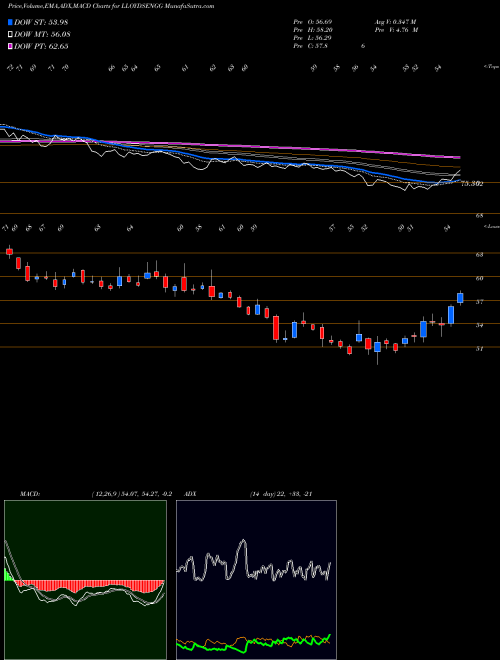The height and width of the screenshot is (660, 500).
Task: Click the MACD: panel heading
Action: click(x=29, y=494)
